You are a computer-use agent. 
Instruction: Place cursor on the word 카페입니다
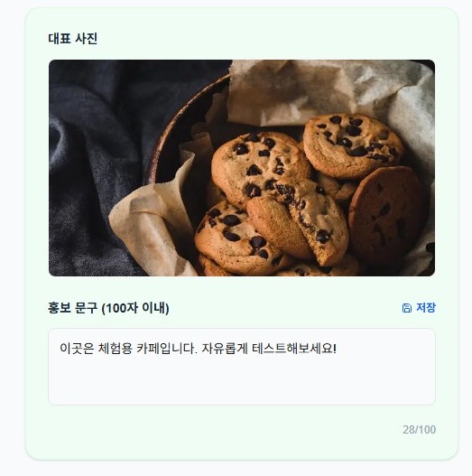click(167, 349)
